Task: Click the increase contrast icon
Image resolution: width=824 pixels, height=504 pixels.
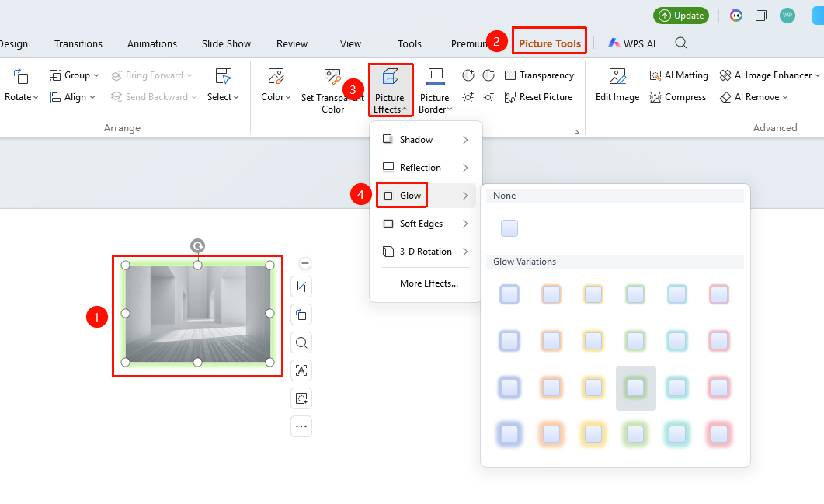Action: pos(468,75)
